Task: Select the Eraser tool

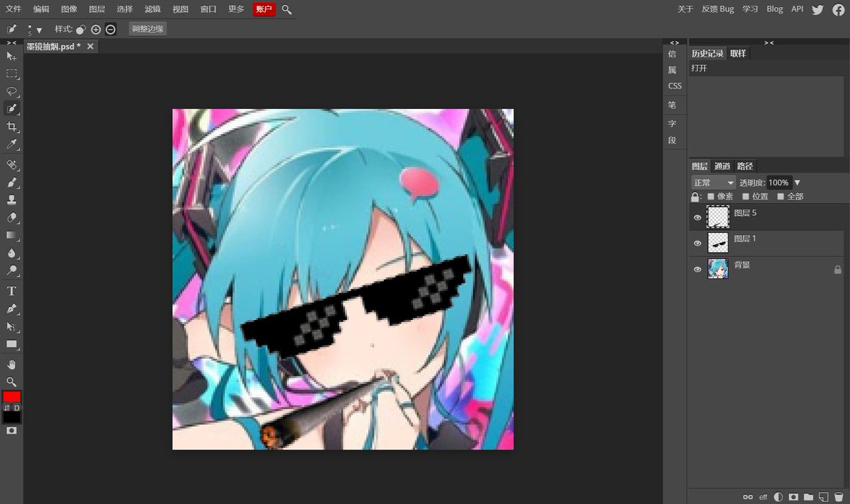Action: [x=11, y=218]
